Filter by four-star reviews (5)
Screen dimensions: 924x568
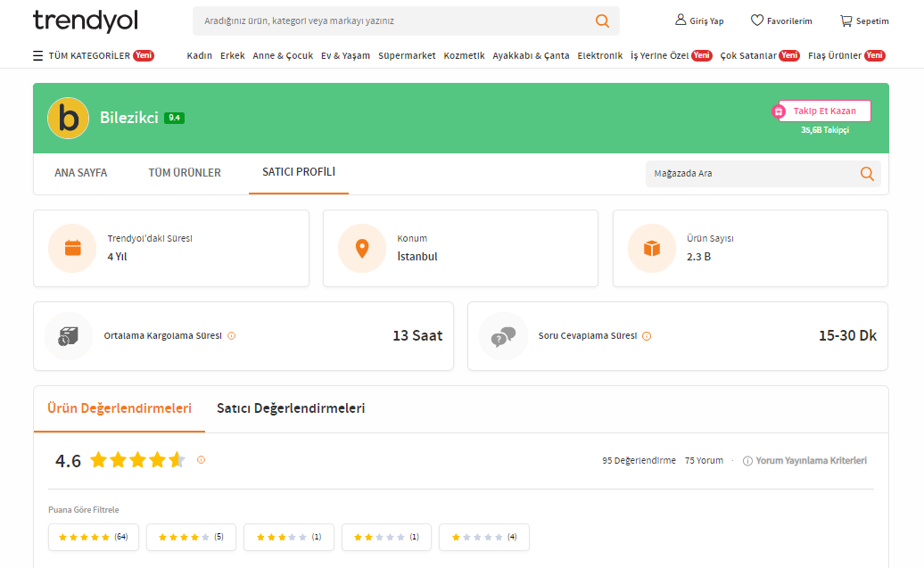tap(191, 537)
